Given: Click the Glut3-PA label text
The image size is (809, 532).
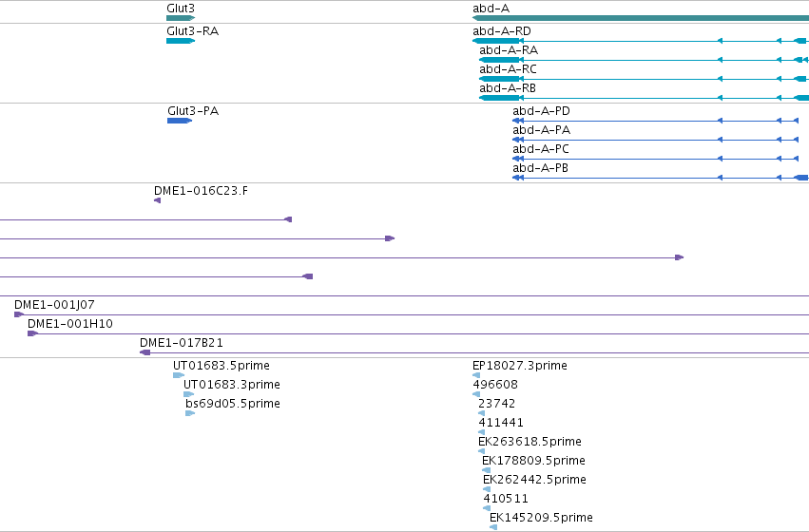Looking at the screenshot, I should 193,111.
